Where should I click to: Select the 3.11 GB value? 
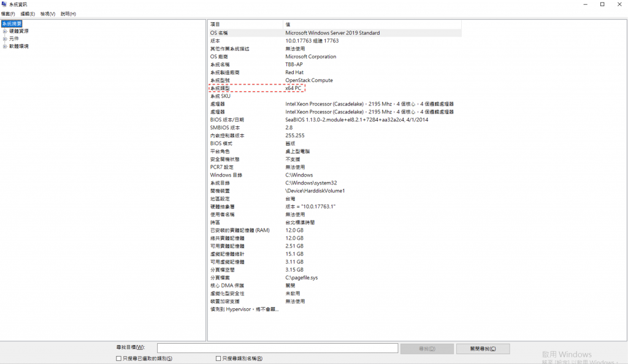[x=294, y=262]
